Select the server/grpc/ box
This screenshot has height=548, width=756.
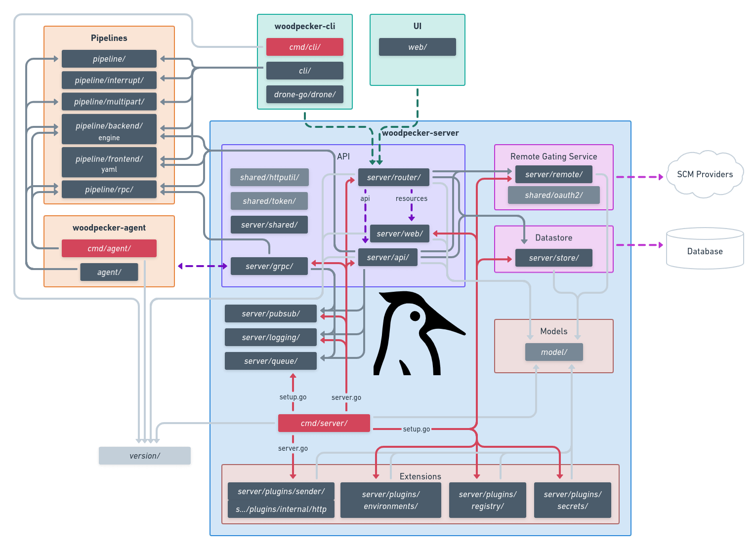tap(269, 266)
